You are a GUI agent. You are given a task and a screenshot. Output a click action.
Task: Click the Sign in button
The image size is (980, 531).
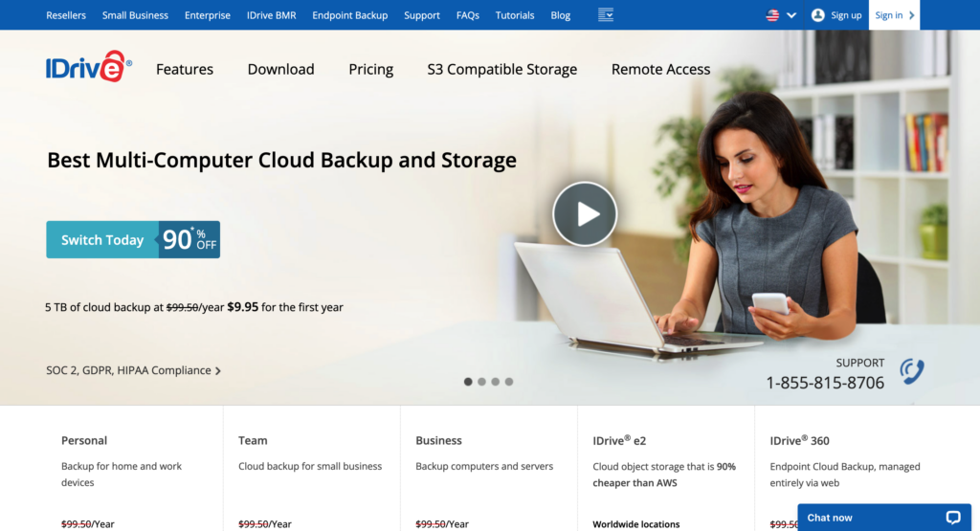895,15
